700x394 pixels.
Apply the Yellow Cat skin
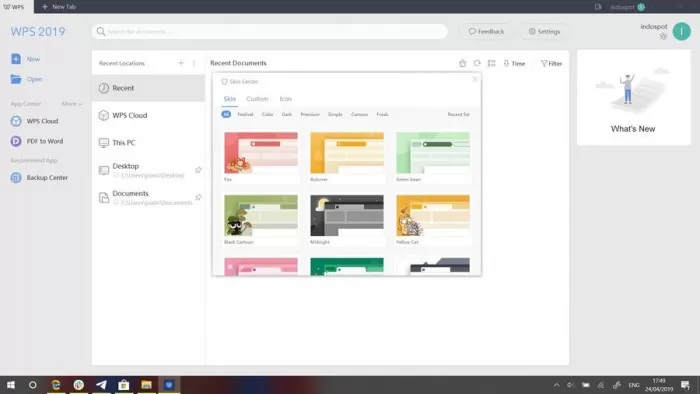coord(433,215)
